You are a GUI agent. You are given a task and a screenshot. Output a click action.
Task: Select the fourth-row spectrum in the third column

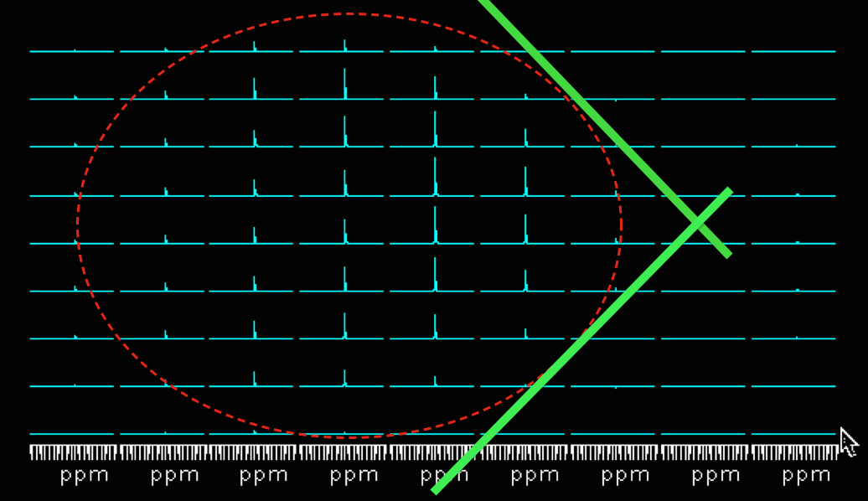pyautogui.click(x=253, y=191)
